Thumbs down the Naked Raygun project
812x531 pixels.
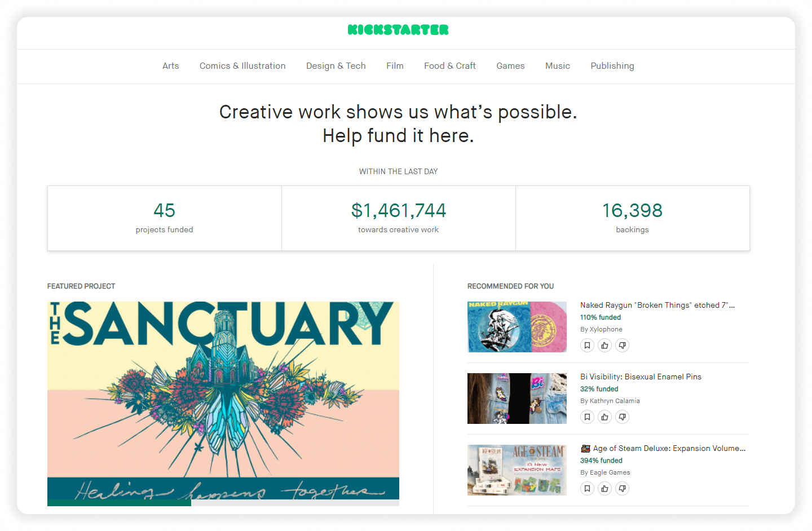coord(622,345)
